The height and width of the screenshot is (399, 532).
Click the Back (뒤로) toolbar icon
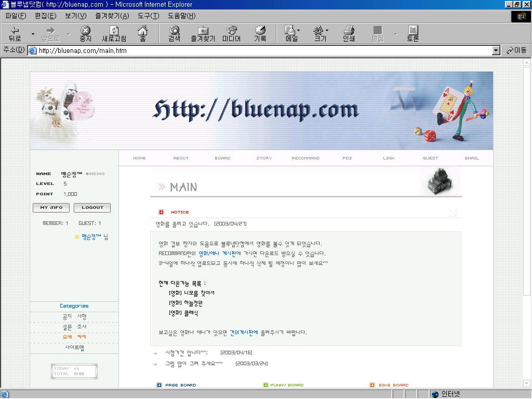[x=15, y=34]
